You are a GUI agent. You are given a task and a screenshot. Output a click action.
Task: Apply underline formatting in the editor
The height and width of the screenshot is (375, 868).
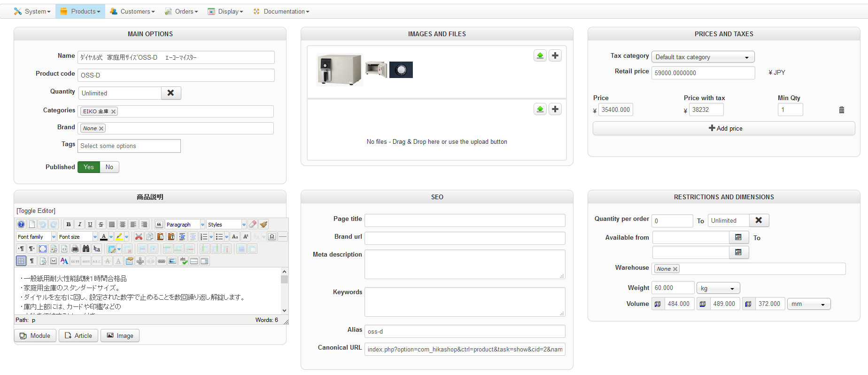tap(90, 225)
